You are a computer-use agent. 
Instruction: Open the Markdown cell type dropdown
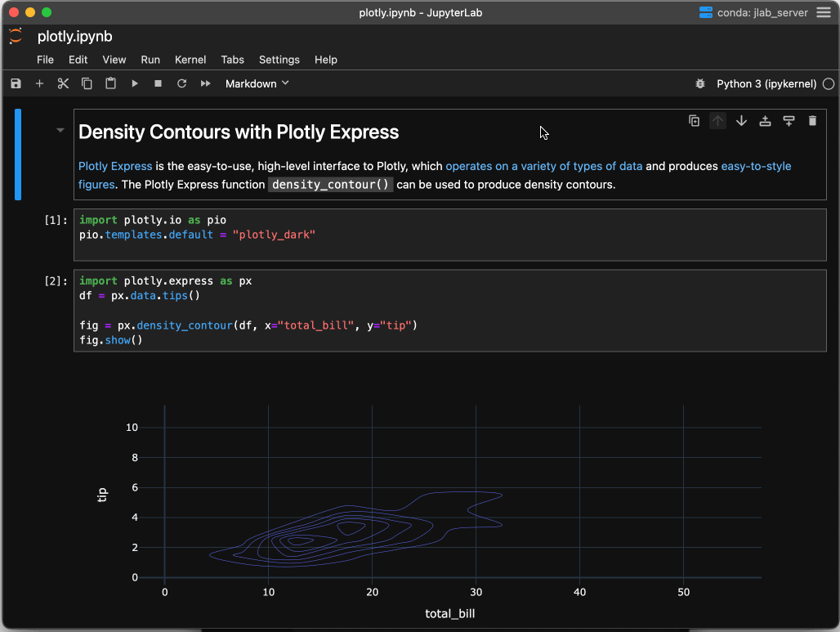tap(257, 83)
